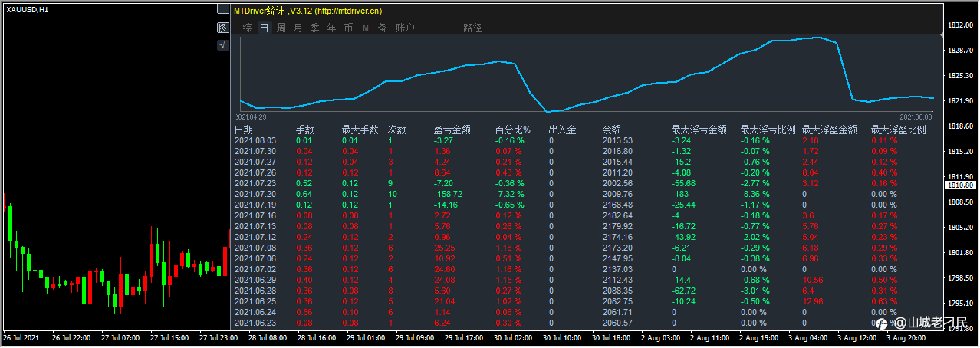Click the 路径 path tab
Screen dimensions: 980x348
[x=473, y=28]
